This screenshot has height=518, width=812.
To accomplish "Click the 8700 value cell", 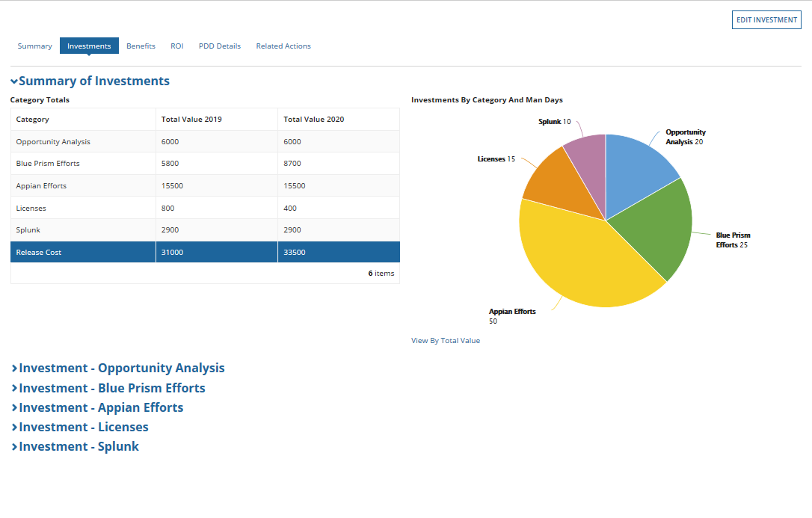I will pos(339,164).
